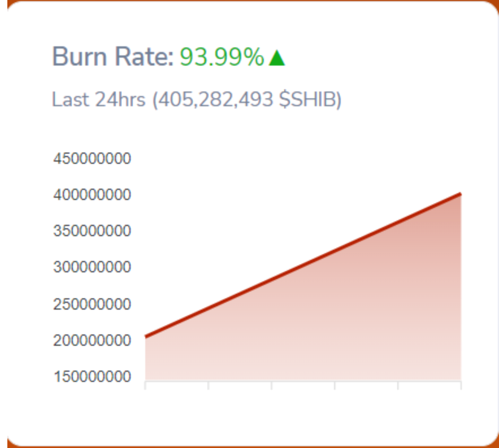Click the 350000000 axis label
Screen dimensions: 499x448
[92, 231]
